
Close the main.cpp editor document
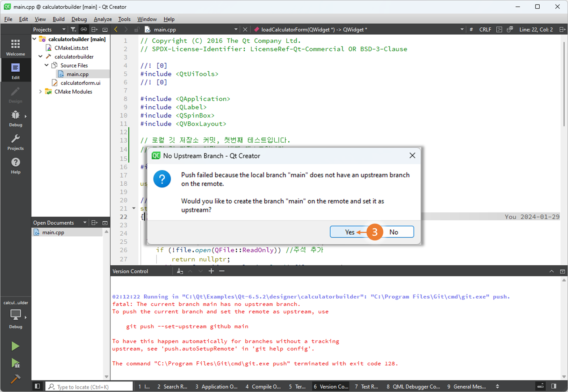pyautogui.click(x=245, y=29)
